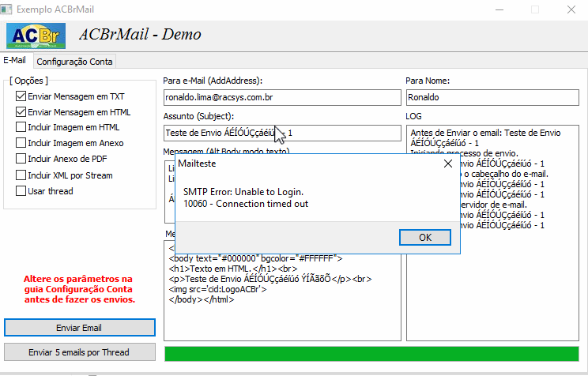Image resolution: width=588 pixels, height=376 pixels.
Task: Click the green progress bar
Action: pos(371,354)
